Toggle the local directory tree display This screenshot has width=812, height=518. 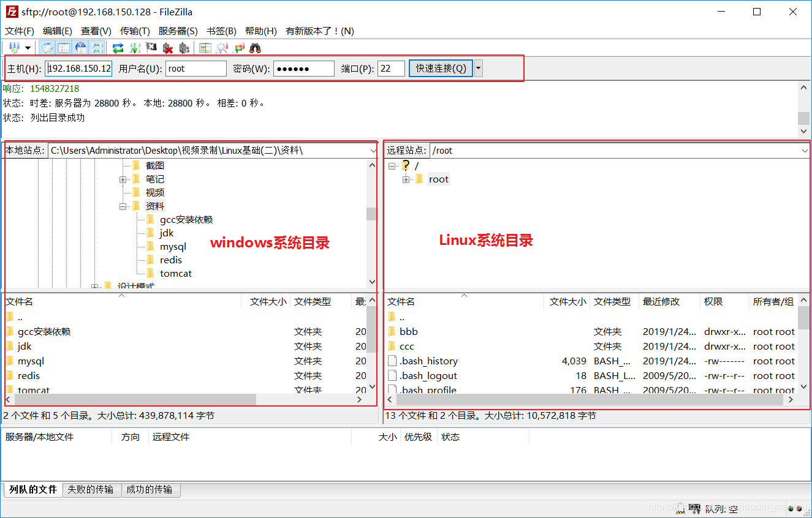click(64, 48)
